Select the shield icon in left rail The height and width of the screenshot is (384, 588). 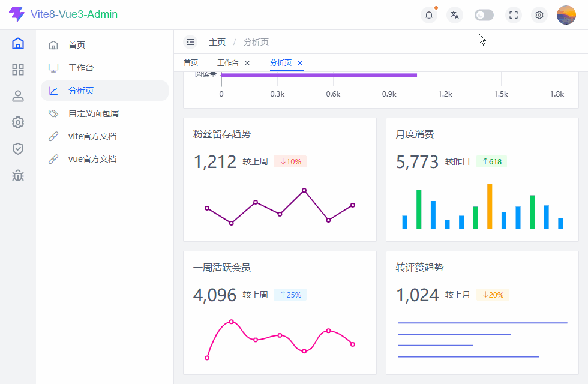[18, 149]
